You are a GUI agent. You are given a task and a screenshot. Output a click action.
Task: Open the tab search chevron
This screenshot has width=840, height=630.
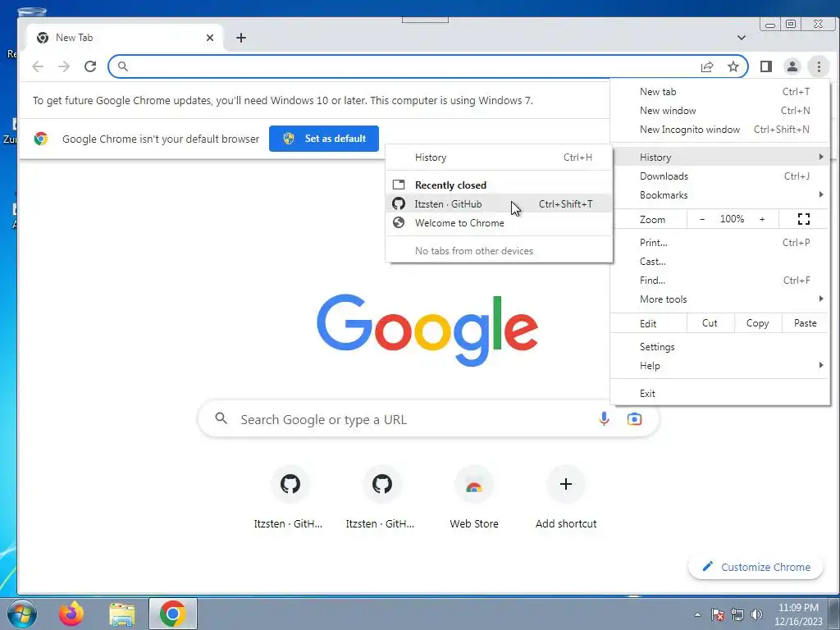(742, 38)
